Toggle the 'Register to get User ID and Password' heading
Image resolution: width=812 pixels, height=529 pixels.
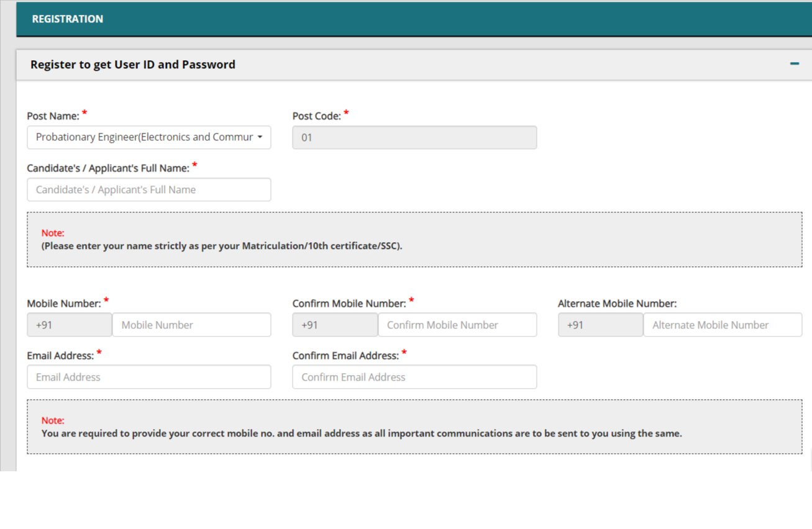tap(133, 65)
